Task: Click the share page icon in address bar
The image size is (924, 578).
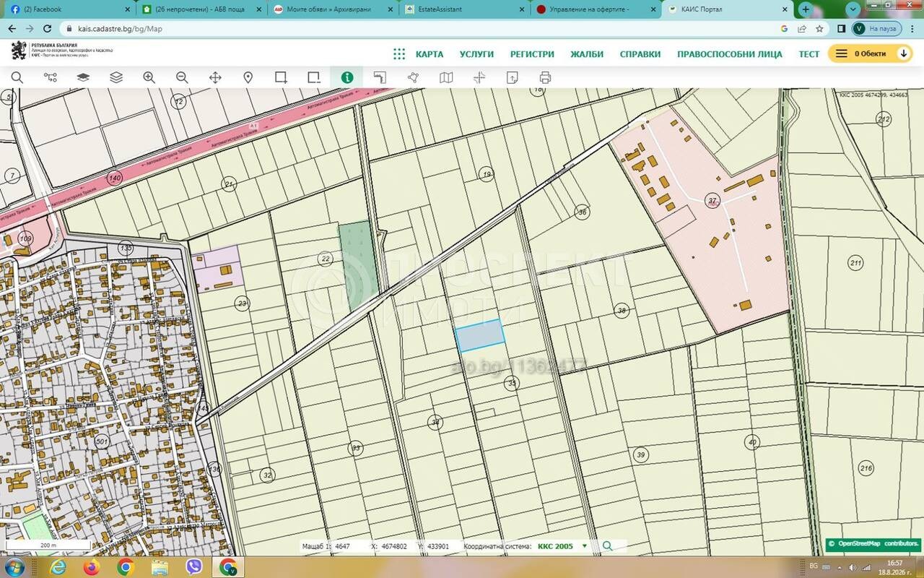Action: pos(802,29)
